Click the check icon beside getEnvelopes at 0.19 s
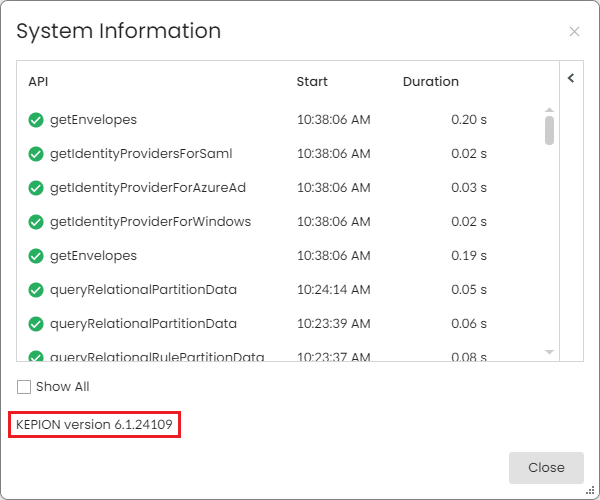 36,256
